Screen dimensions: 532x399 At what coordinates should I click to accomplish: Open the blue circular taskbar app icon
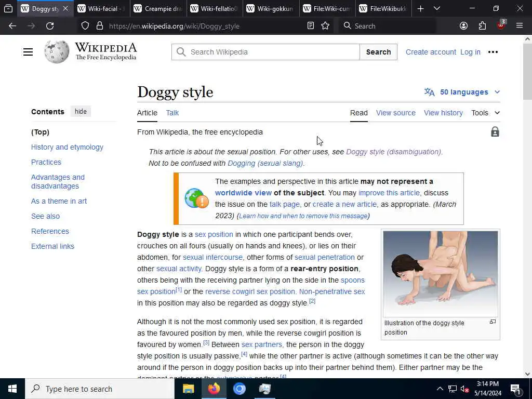(239, 389)
